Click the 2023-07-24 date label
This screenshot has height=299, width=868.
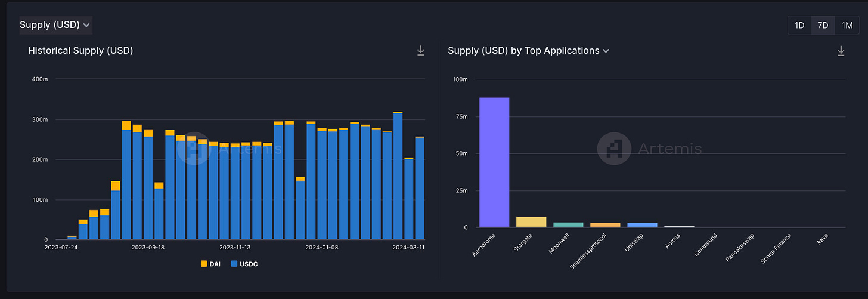(x=61, y=247)
